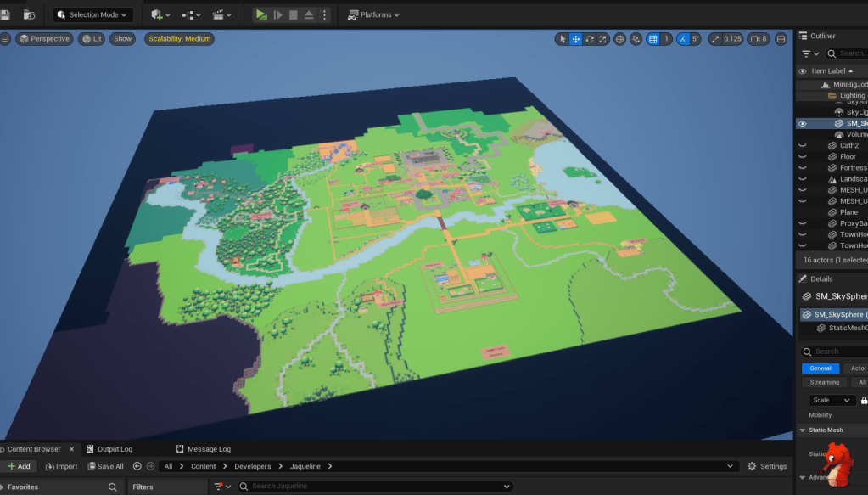Toggle grid snapping in viewport toolbar
The image size is (868, 495).
click(652, 39)
